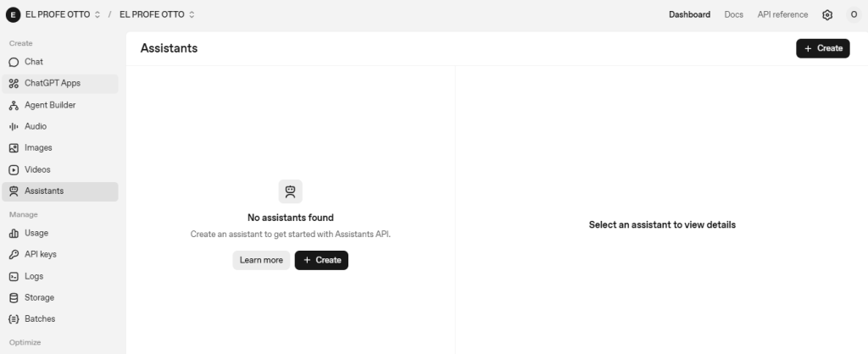Open the settings gear icon
The image size is (868, 354).
pyautogui.click(x=827, y=14)
